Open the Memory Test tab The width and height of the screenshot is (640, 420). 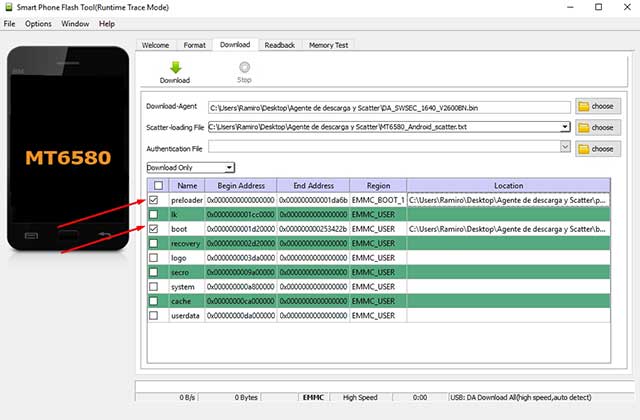pyautogui.click(x=329, y=45)
